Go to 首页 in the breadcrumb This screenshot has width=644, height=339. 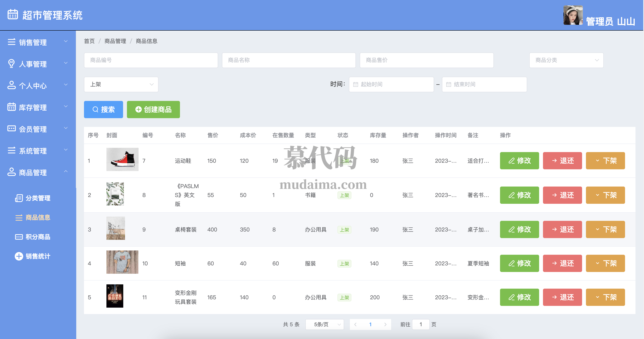pyautogui.click(x=89, y=41)
